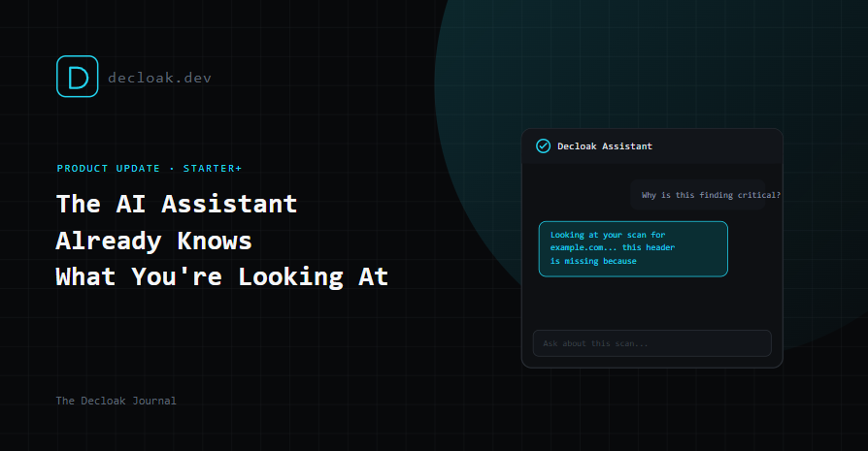Click the "Ask about this scan..." input field
This screenshot has height=451, width=868.
click(x=652, y=343)
